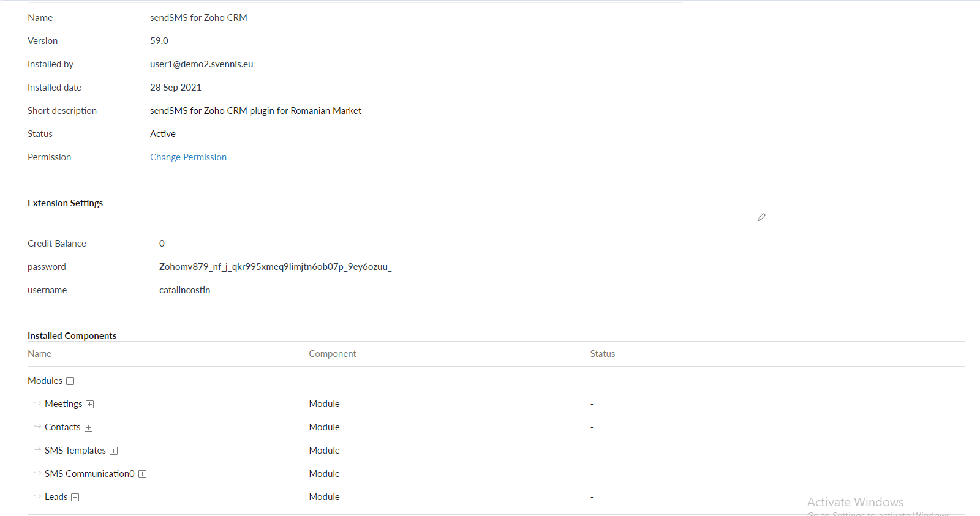Click the Modules group label

tap(45, 381)
